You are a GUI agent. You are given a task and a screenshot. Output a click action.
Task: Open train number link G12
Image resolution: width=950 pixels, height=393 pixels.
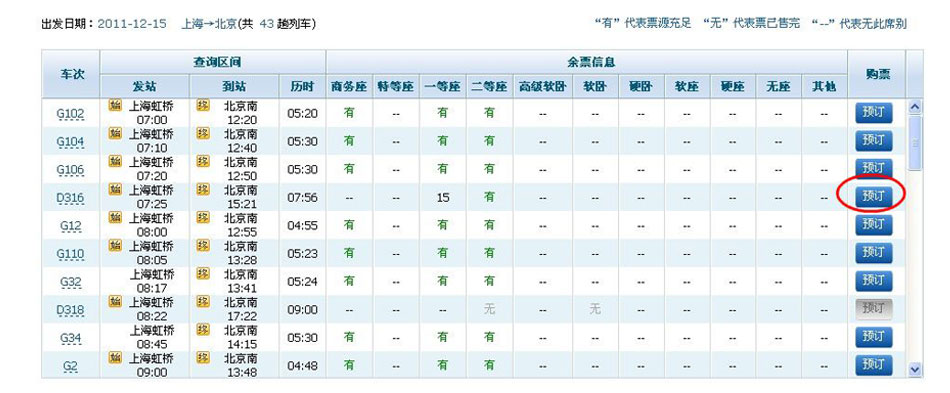(70, 226)
